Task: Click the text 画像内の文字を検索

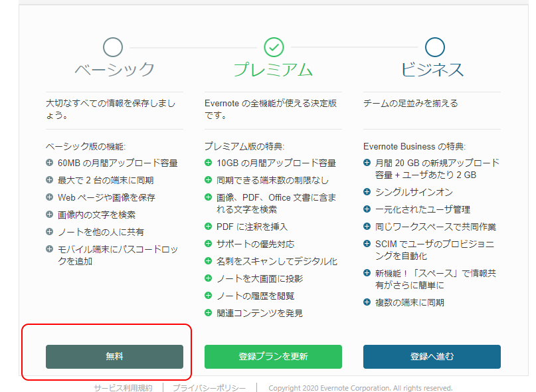Action: point(97,215)
